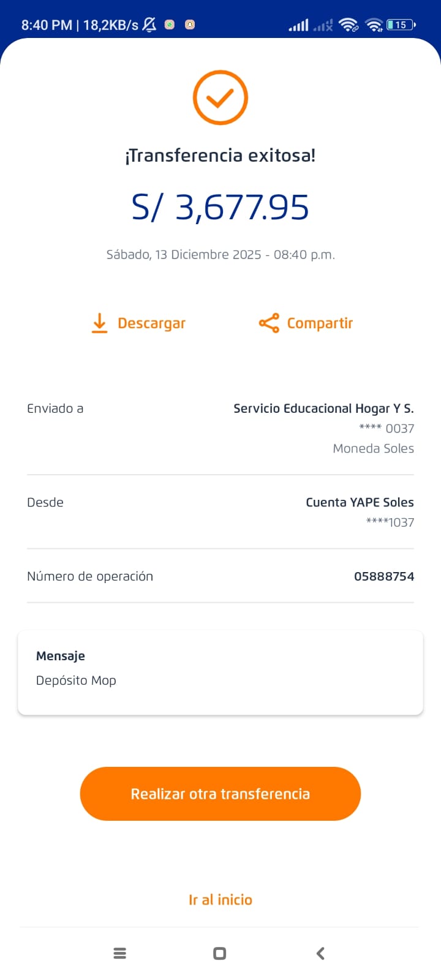Tap the status bar clock showing 8:40 PM

click(x=47, y=25)
